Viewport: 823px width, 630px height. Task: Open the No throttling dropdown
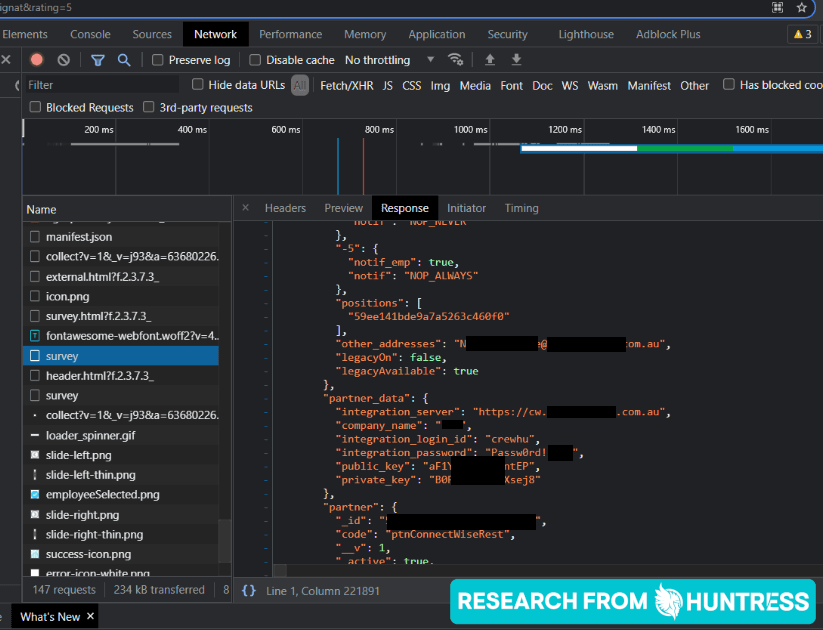pos(389,60)
